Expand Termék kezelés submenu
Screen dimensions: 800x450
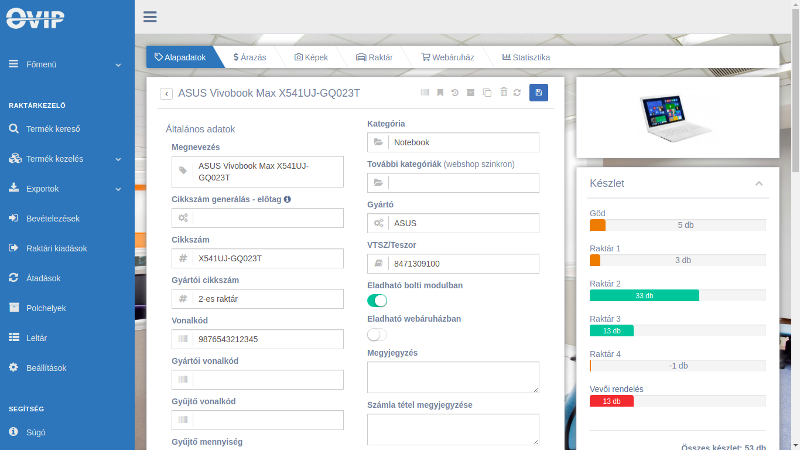point(65,159)
